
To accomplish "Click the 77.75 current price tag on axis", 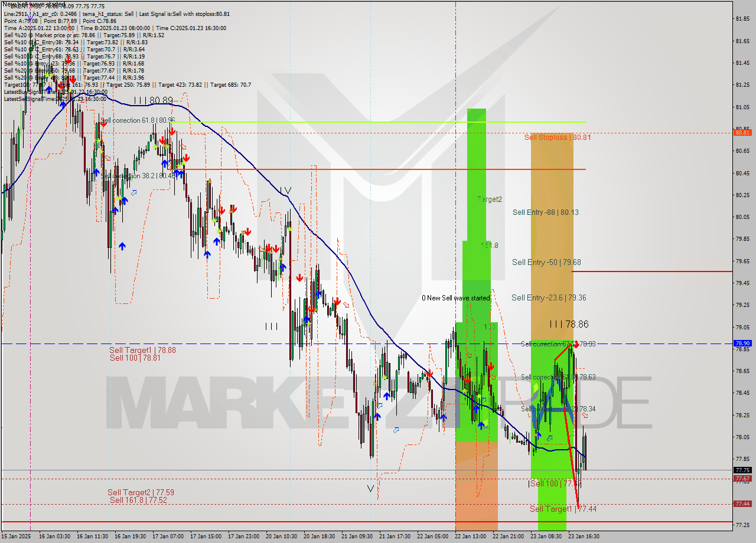I will click(x=742, y=470).
